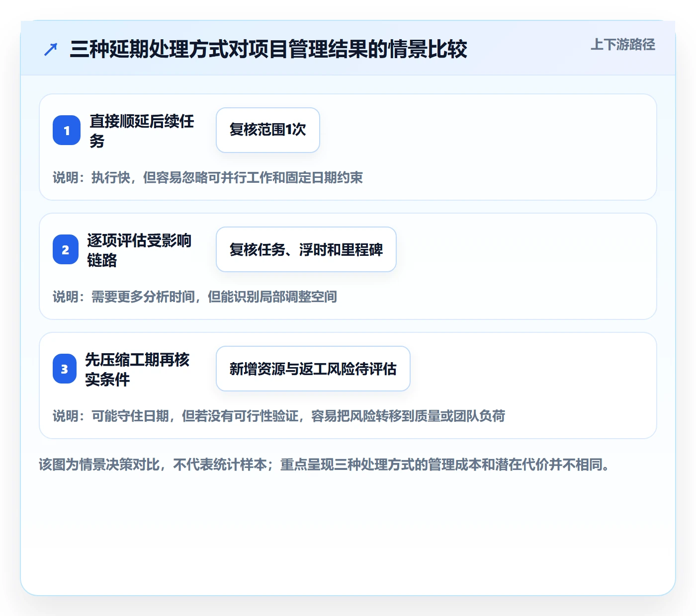Screen dimensions: 696x616
Task: Click the heading 先压缩工期再核实条件
Action: (x=137, y=369)
